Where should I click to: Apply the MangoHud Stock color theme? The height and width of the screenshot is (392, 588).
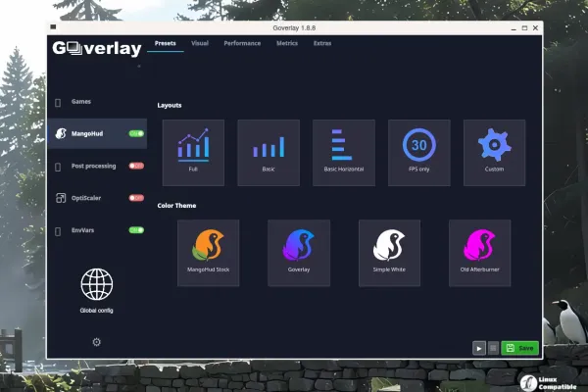208,253
